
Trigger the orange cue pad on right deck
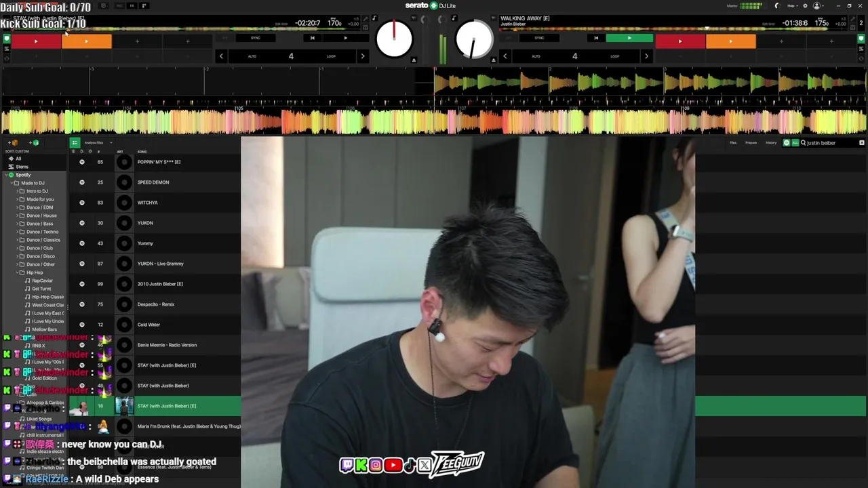[730, 41]
